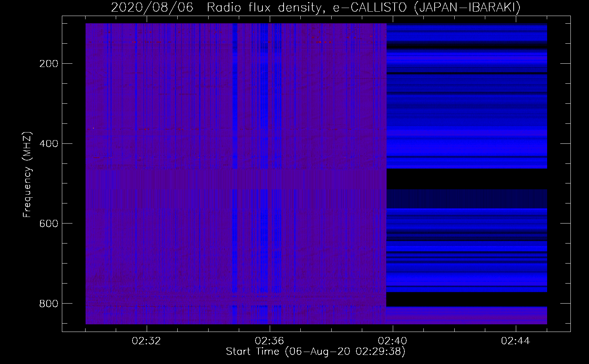Screen dimensions: 589x364
Task: Click the 'Frequency (MHZ)' axis label
Action: tap(27, 175)
